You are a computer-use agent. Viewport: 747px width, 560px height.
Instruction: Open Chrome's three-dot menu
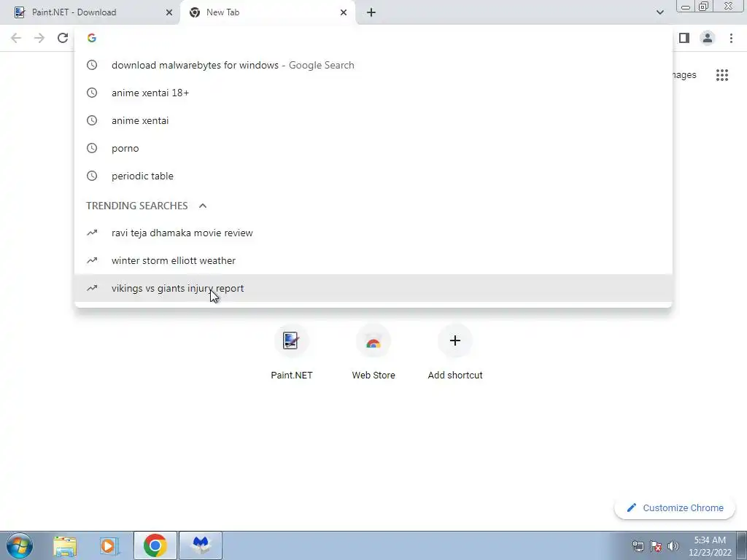coord(731,38)
